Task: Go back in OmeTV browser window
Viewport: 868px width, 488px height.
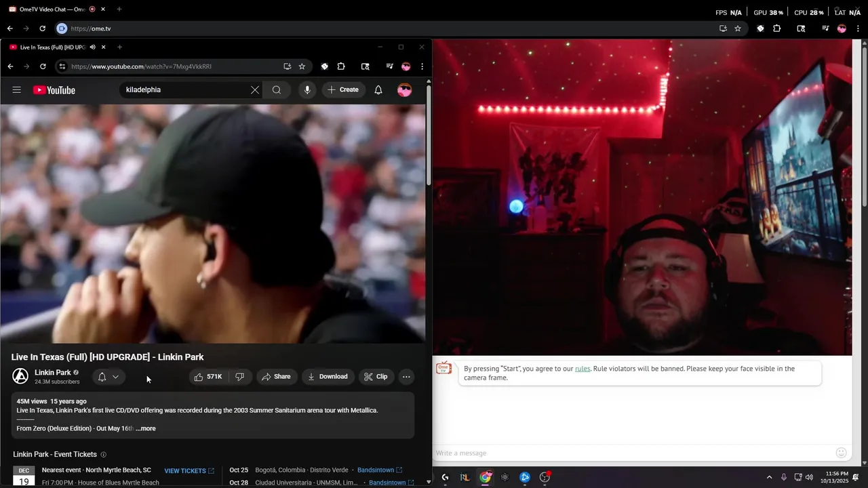Action: point(10,28)
